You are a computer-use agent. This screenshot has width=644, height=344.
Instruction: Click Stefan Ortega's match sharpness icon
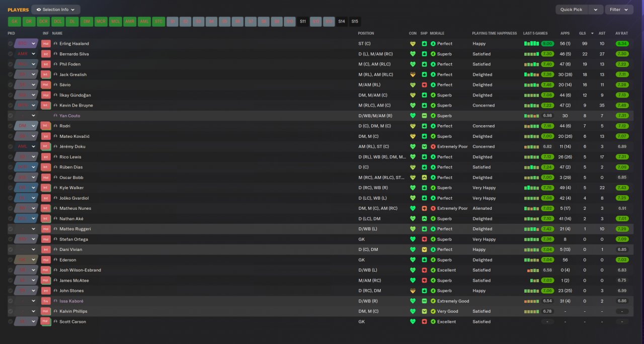coord(424,239)
